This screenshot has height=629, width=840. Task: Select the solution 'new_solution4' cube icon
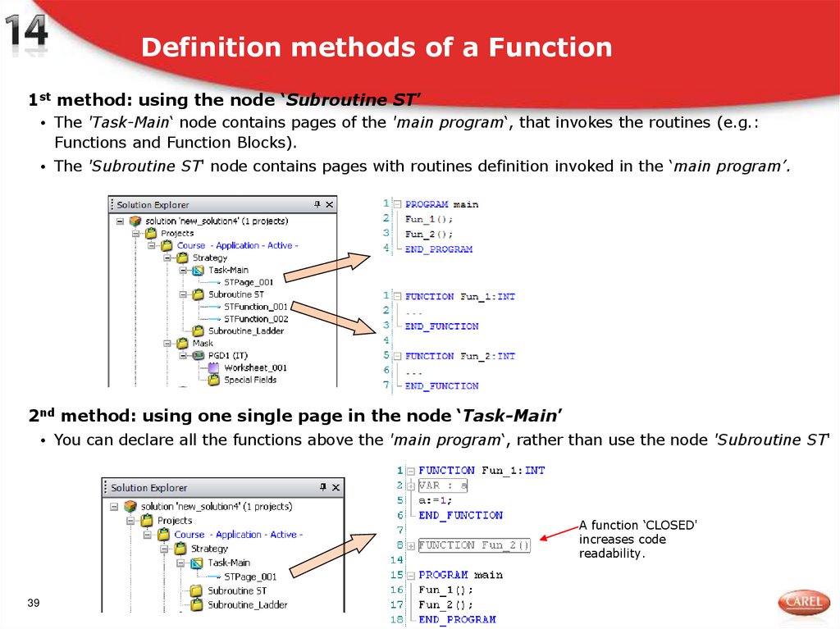[135, 221]
